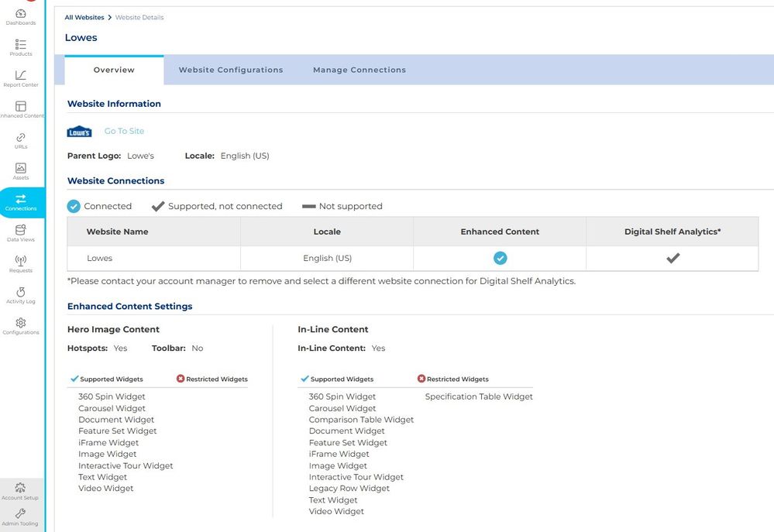This screenshot has width=774, height=532.
Task: Select Connections in the sidebar
Action: point(21,203)
